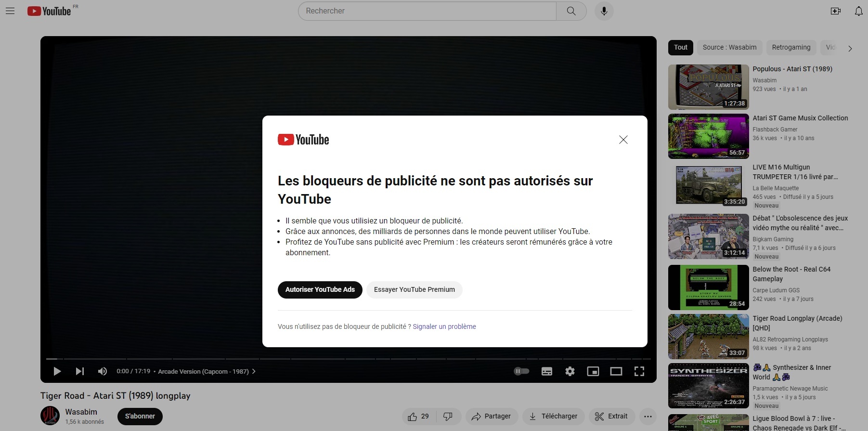Toggle subtitles in the player
Image resolution: width=868 pixels, height=431 pixels.
point(547,371)
